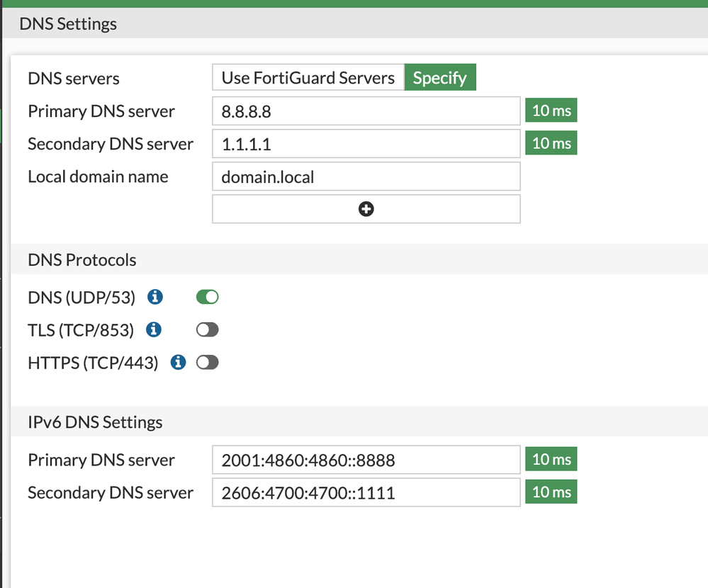Click the Primary DNS server field showing 8.8.8.8
This screenshot has width=708, height=588.
tap(366, 111)
